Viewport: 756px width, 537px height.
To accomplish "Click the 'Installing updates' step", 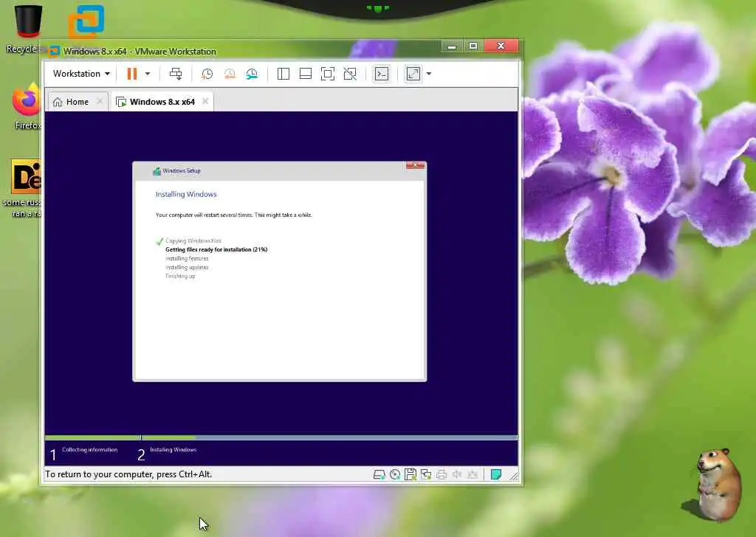I will pos(187,267).
